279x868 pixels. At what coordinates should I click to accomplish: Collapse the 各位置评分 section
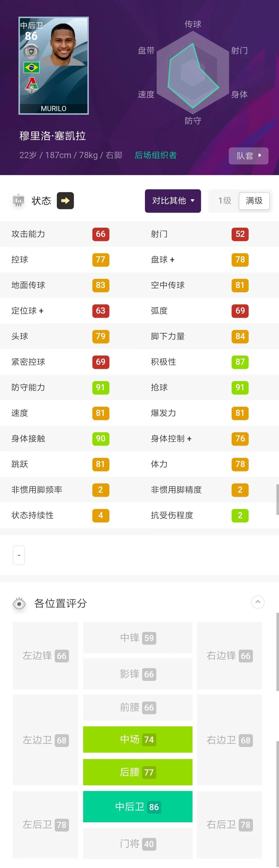click(x=258, y=602)
